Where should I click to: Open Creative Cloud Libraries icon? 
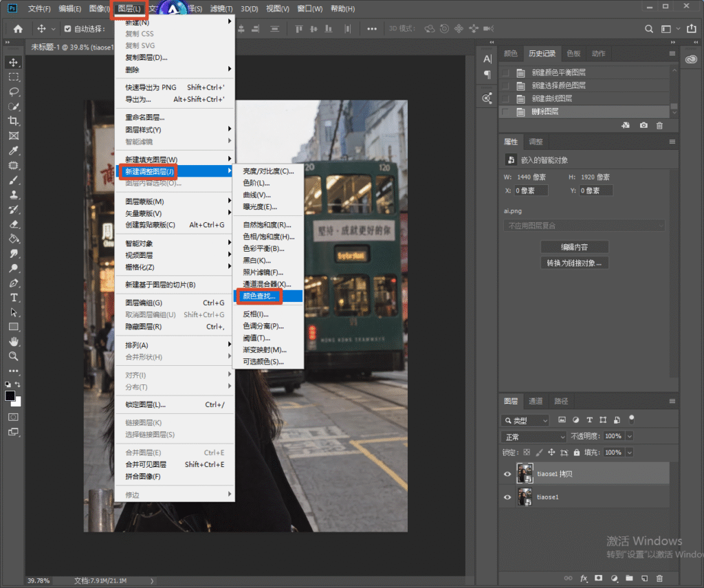tap(691, 59)
